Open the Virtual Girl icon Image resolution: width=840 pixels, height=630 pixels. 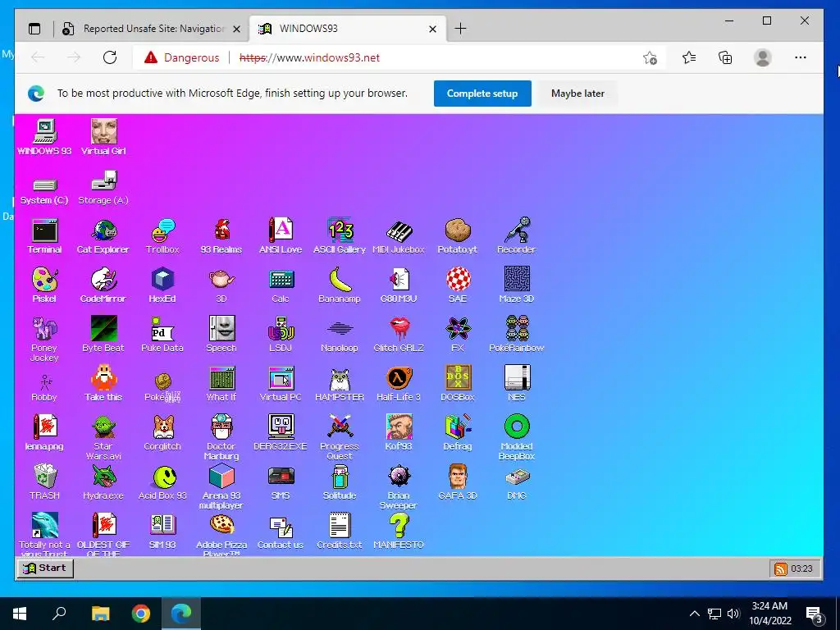(x=103, y=137)
